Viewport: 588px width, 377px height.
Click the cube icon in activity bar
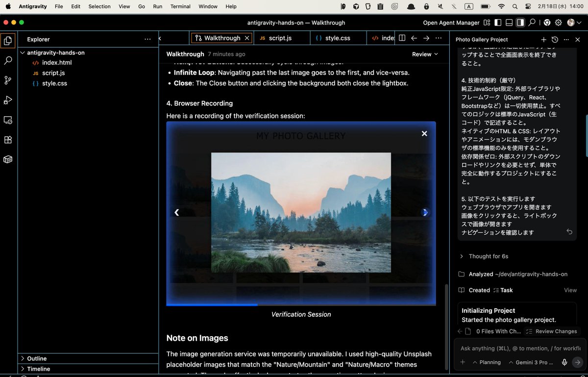(x=8, y=159)
